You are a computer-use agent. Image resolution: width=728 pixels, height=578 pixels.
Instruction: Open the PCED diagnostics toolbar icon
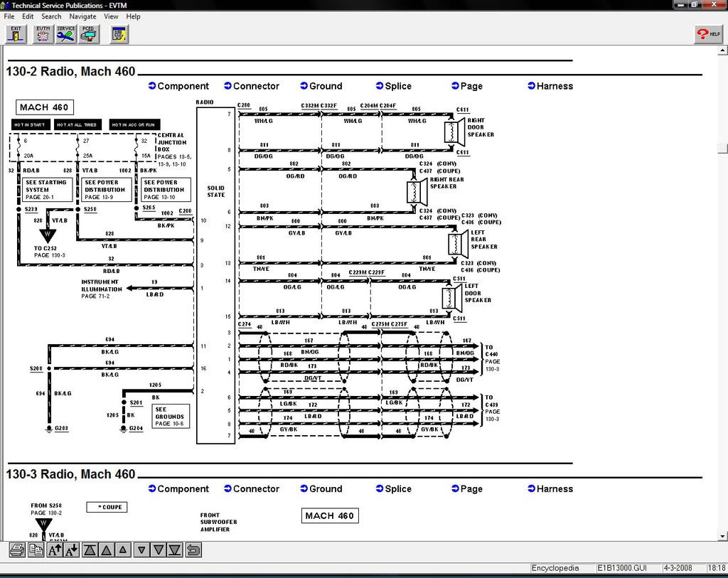click(88, 35)
